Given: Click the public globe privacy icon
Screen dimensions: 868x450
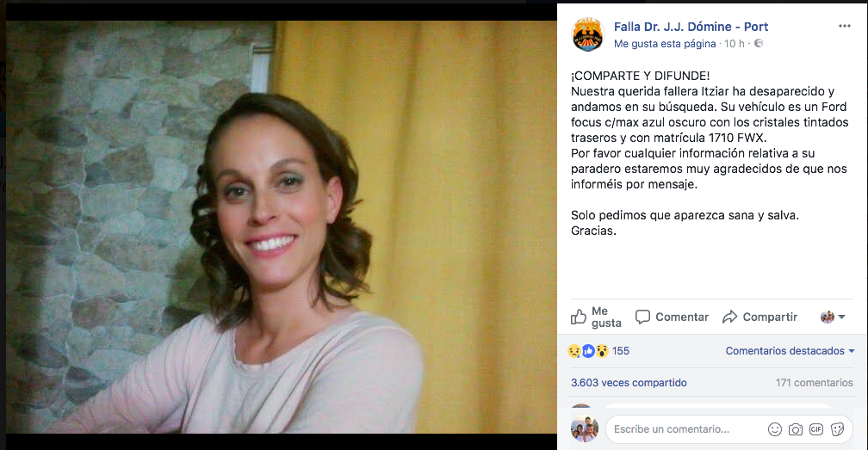Looking at the screenshot, I should click(759, 43).
